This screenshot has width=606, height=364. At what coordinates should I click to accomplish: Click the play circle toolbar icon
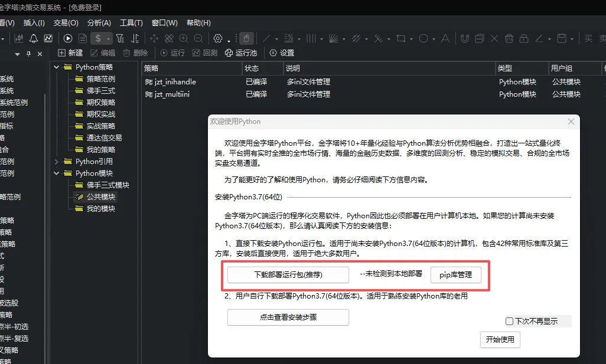coord(68,38)
